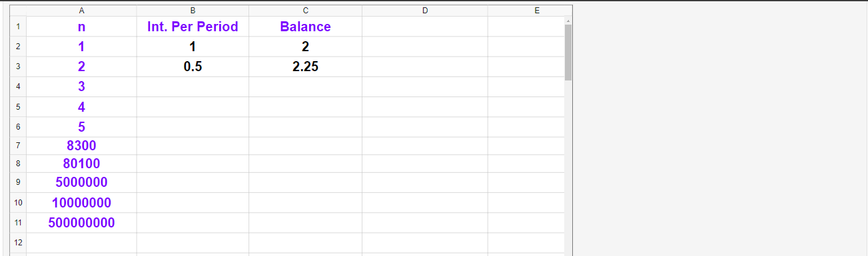868x256 pixels.
Task: Click the "Balance" header cell
Action: click(x=305, y=27)
